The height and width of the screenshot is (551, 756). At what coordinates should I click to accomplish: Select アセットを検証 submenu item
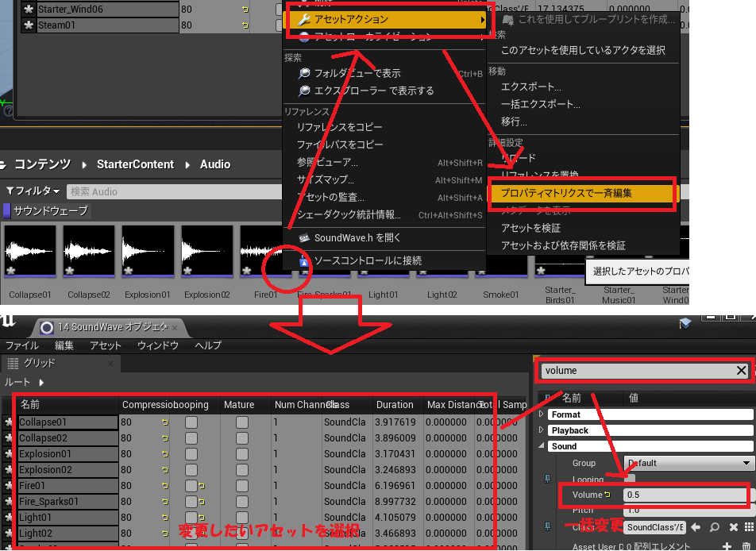[530, 228]
